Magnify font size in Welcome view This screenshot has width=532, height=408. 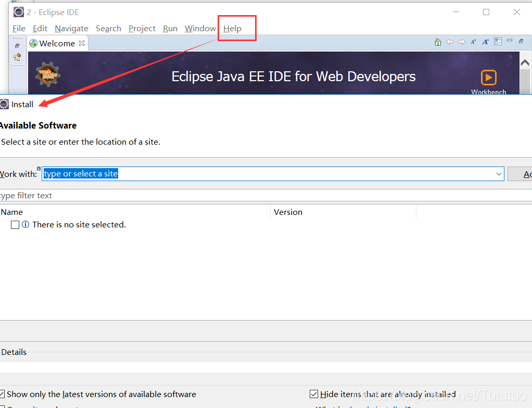pos(486,42)
